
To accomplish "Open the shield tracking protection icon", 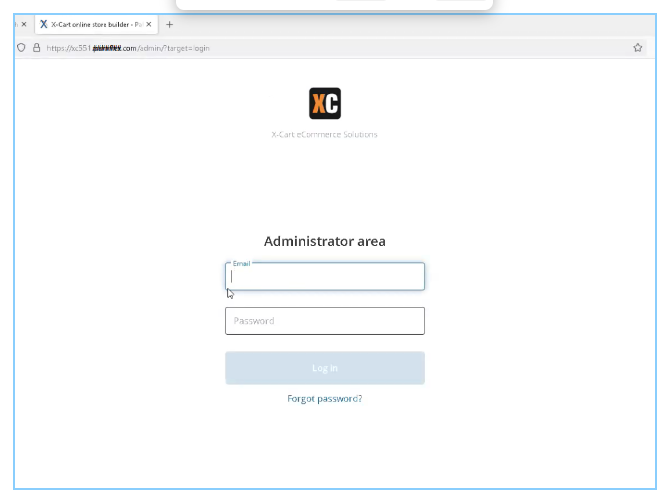I will coord(21,48).
